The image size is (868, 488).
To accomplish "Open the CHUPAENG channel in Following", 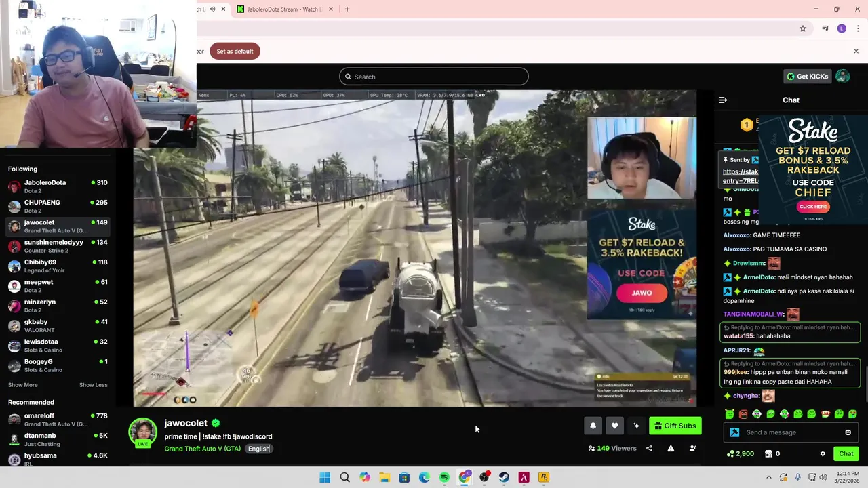I will [58, 206].
